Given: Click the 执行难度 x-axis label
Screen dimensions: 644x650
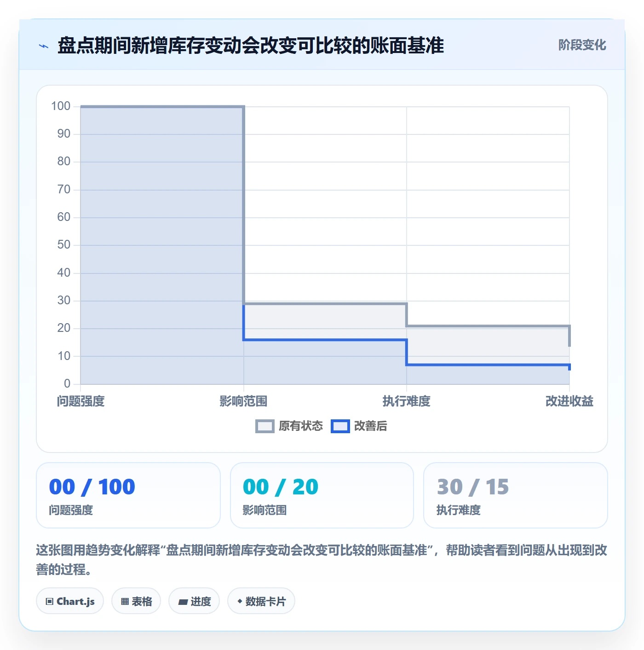Looking at the screenshot, I should click(x=407, y=401).
